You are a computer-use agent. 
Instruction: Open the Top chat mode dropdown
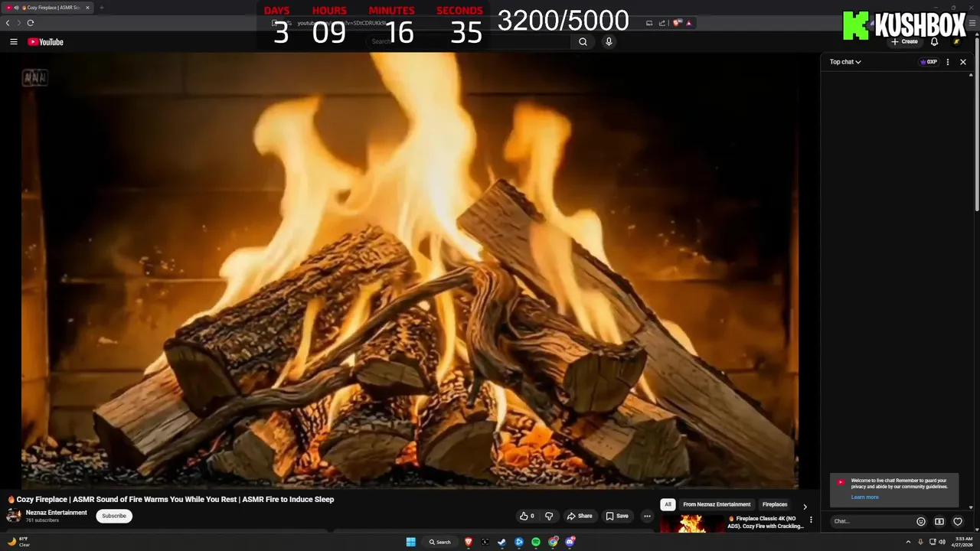click(x=845, y=62)
